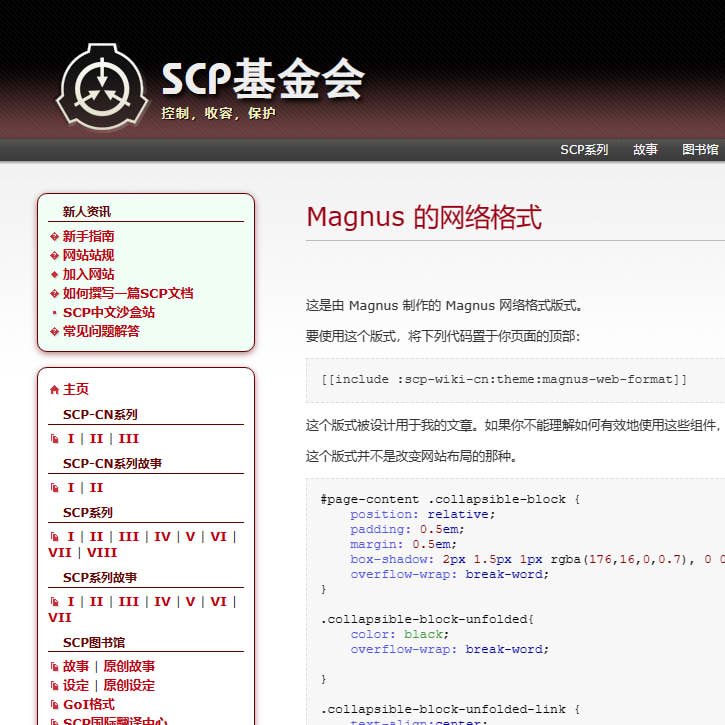Click the #page-content .collapsible-block selector line

point(450,499)
